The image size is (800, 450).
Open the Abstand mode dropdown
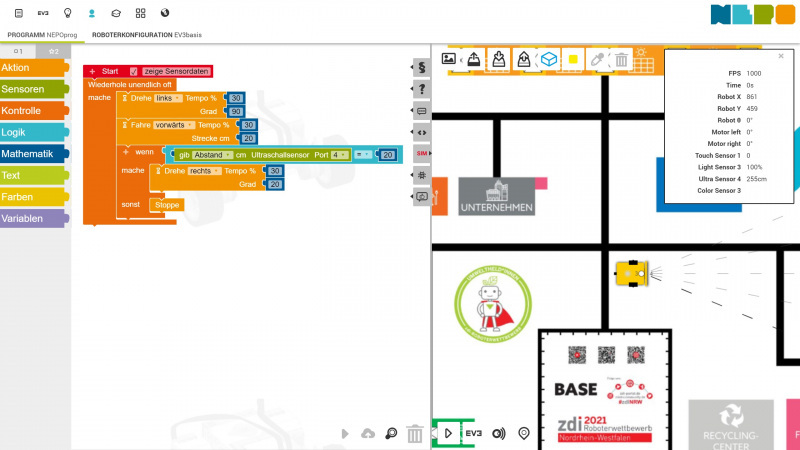click(213, 155)
